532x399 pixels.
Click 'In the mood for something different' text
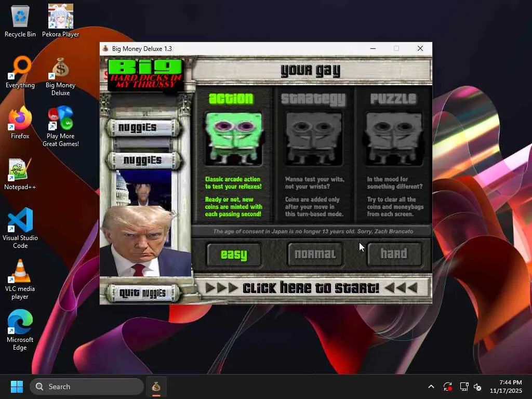395,183
